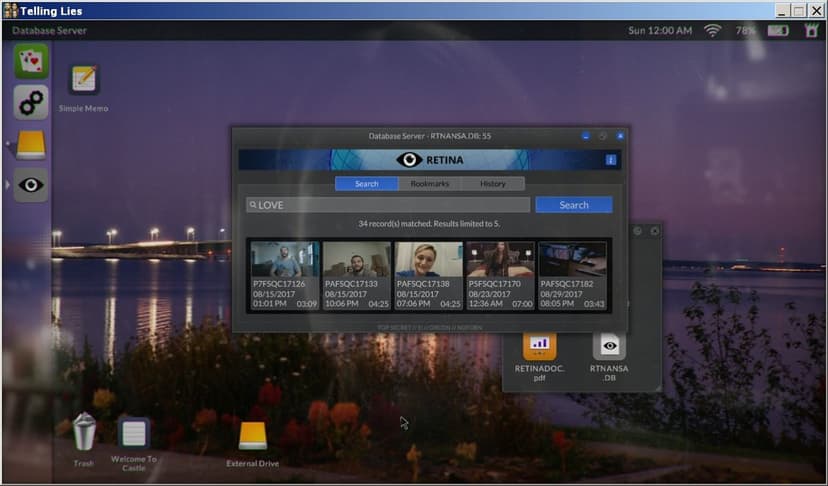Click the blue Search button

click(574, 205)
